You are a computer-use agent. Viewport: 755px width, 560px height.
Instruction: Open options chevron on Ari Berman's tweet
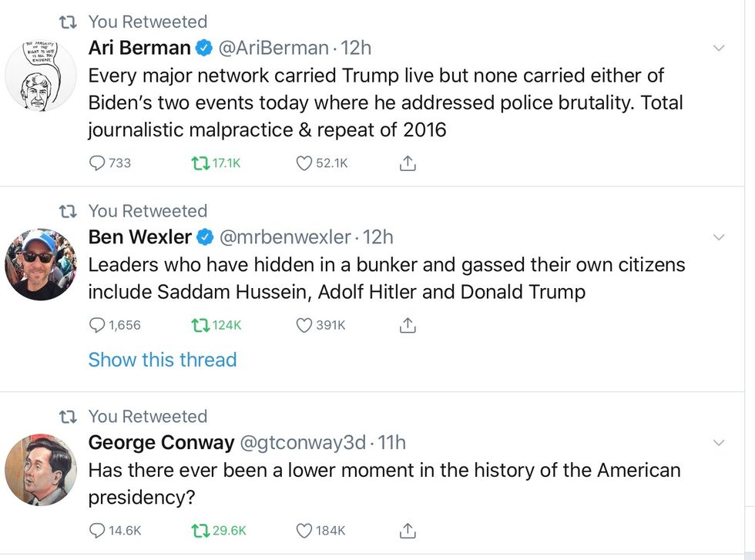click(719, 49)
